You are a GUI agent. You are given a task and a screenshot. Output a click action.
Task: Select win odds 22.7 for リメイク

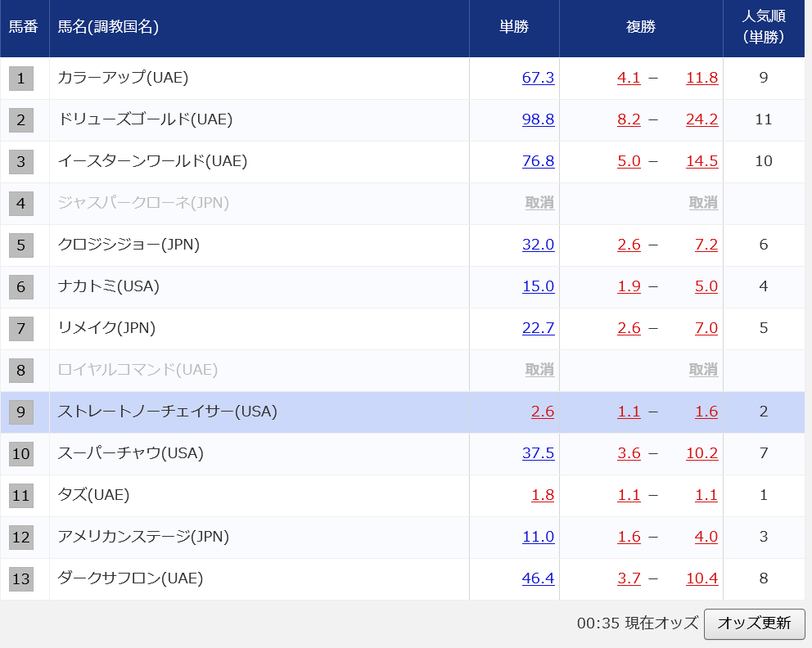(538, 329)
